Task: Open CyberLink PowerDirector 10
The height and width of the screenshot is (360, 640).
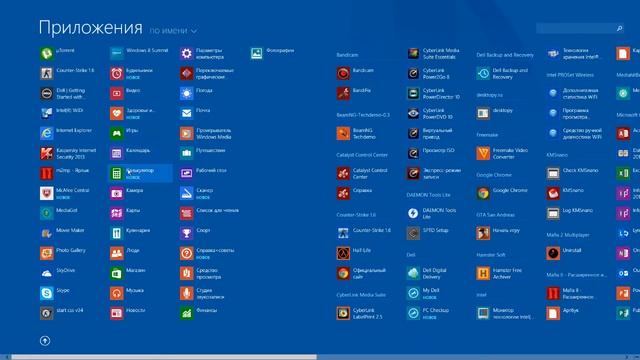Action: (x=433, y=93)
